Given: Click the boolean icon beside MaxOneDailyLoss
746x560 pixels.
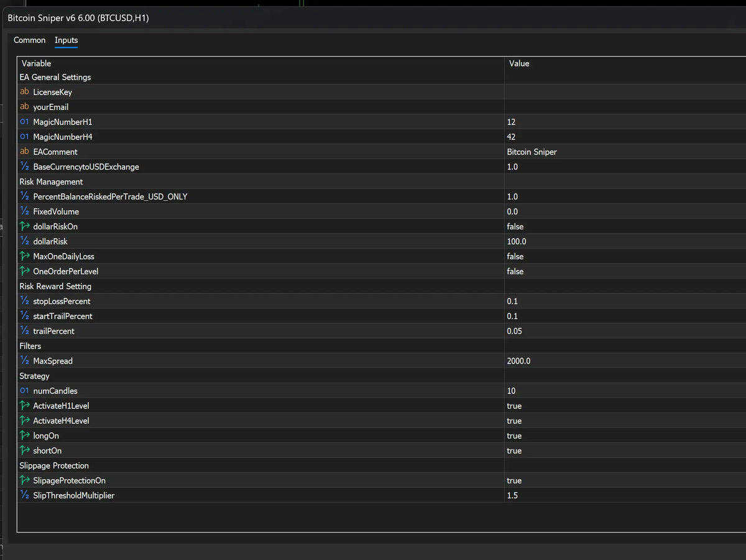Looking at the screenshot, I should coord(24,256).
